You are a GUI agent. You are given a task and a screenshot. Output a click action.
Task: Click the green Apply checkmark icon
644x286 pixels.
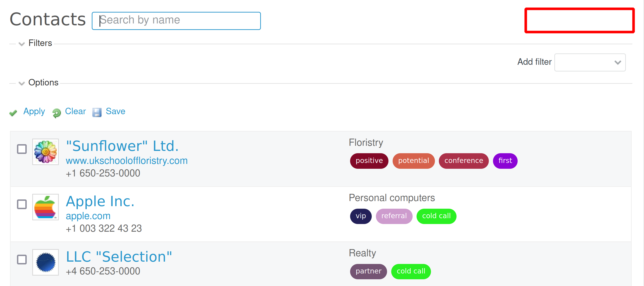click(x=13, y=113)
